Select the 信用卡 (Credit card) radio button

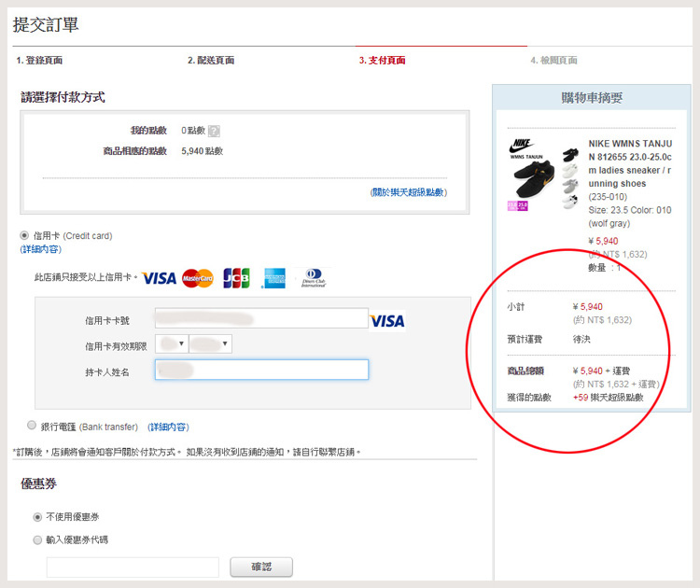(x=25, y=236)
